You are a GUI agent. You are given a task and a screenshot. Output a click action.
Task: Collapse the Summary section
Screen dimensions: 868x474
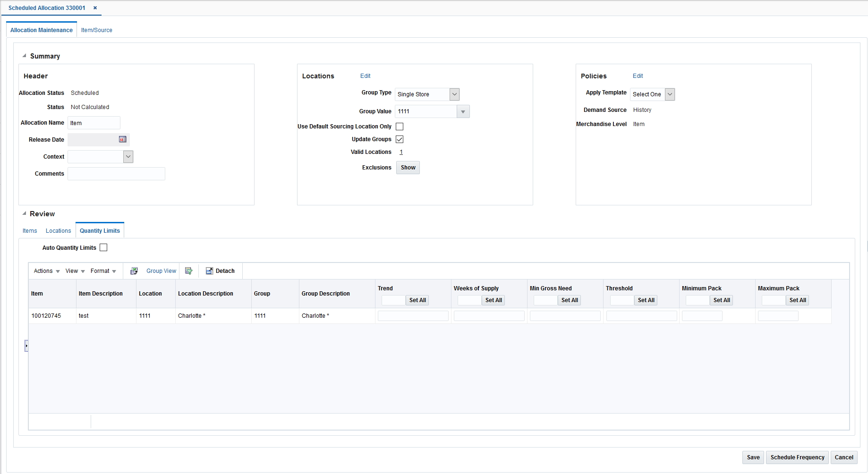click(x=24, y=55)
